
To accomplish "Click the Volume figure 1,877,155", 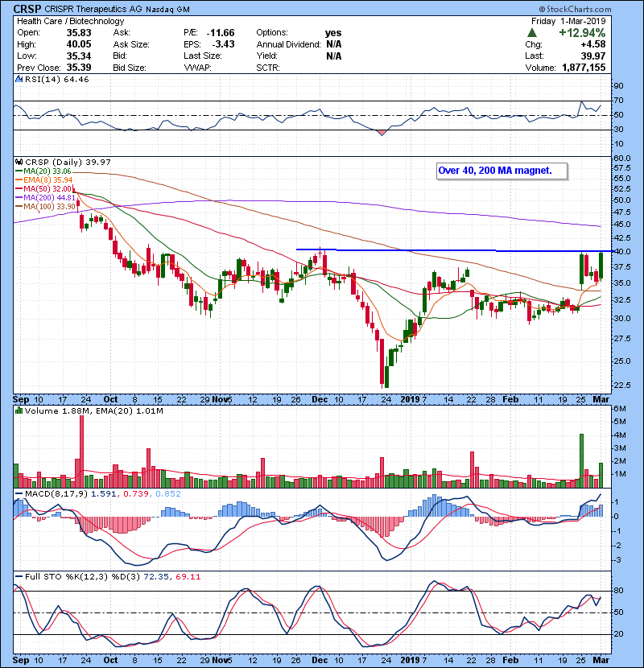I will click(584, 68).
